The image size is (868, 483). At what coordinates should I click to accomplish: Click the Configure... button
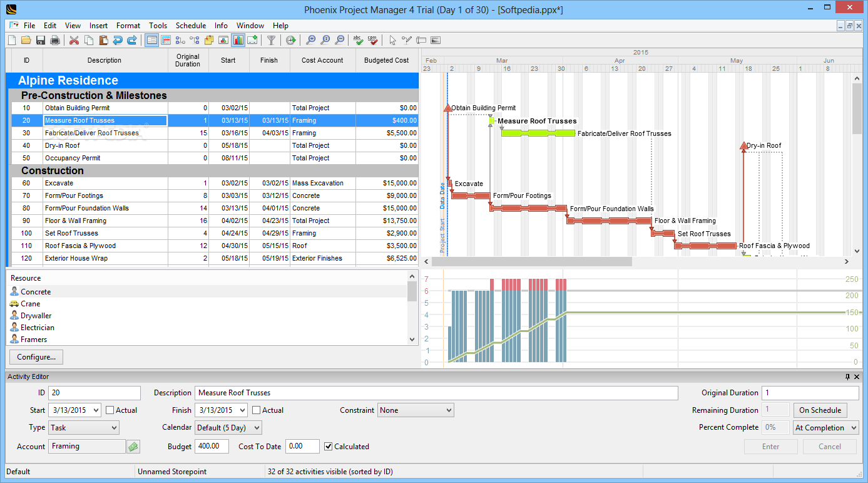tap(36, 357)
